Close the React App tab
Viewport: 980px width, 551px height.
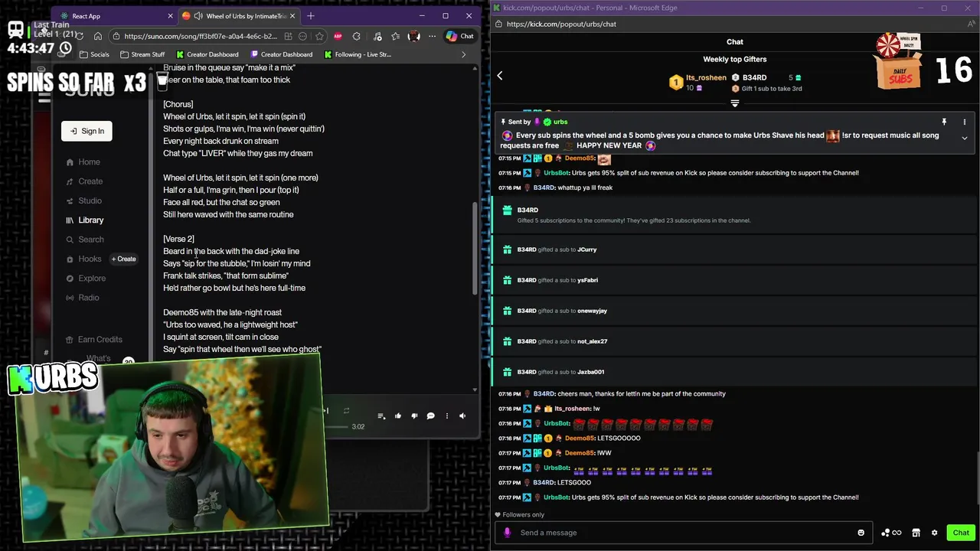tap(170, 15)
